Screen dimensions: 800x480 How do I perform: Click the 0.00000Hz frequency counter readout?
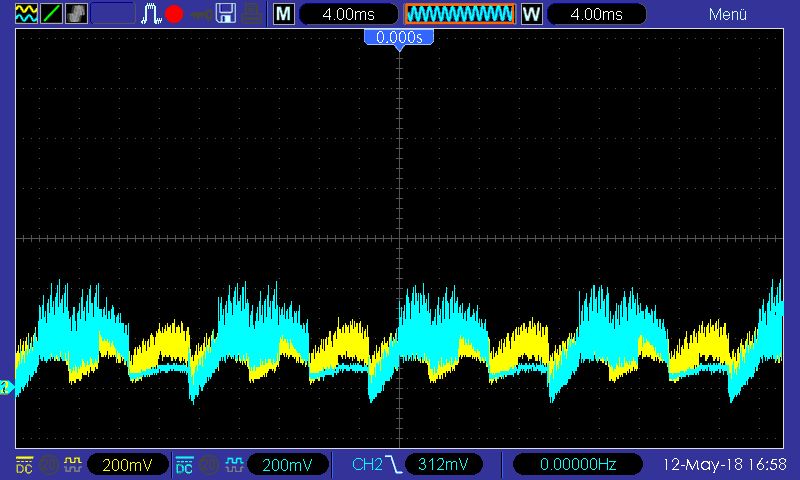(578, 464)
